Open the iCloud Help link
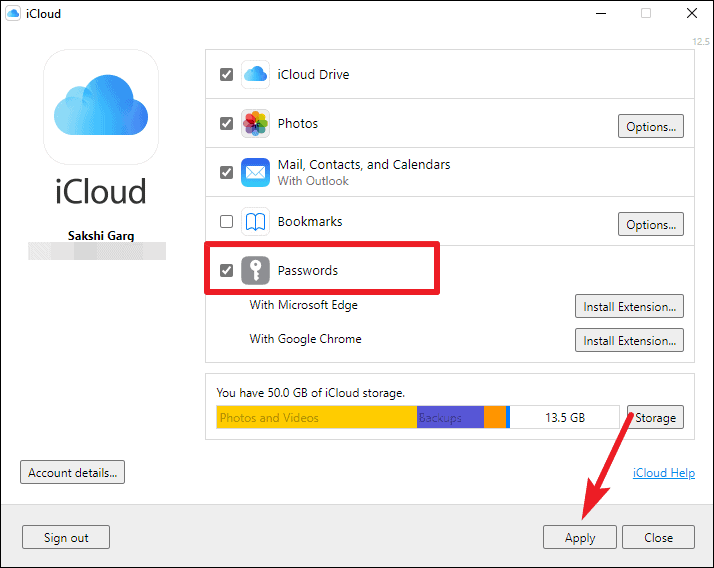Viewport: 714px width, 568px height. [664, 473]
